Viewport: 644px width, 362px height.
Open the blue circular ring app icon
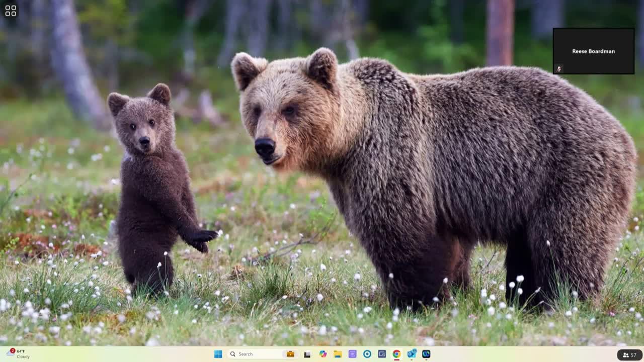point(367,354)
